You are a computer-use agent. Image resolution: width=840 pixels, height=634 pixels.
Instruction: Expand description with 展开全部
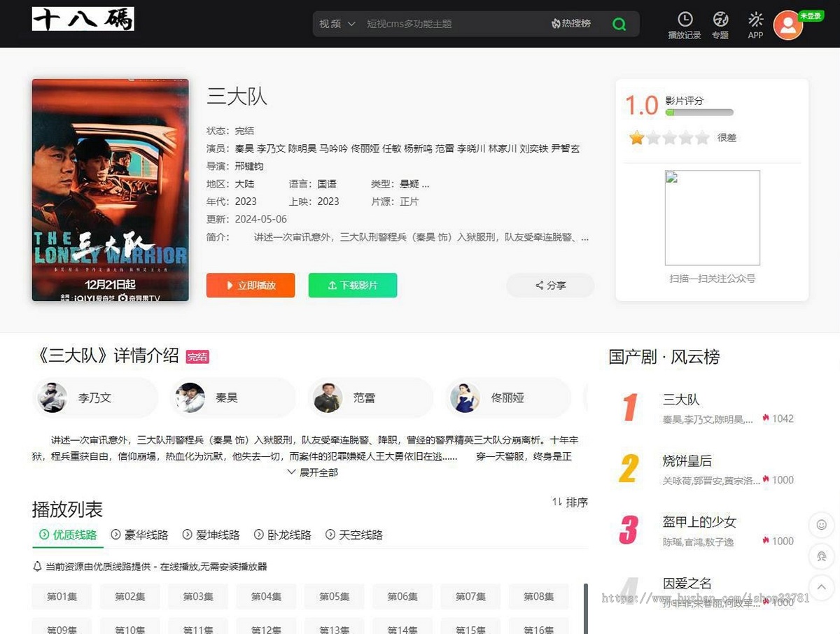pos(312,472)
